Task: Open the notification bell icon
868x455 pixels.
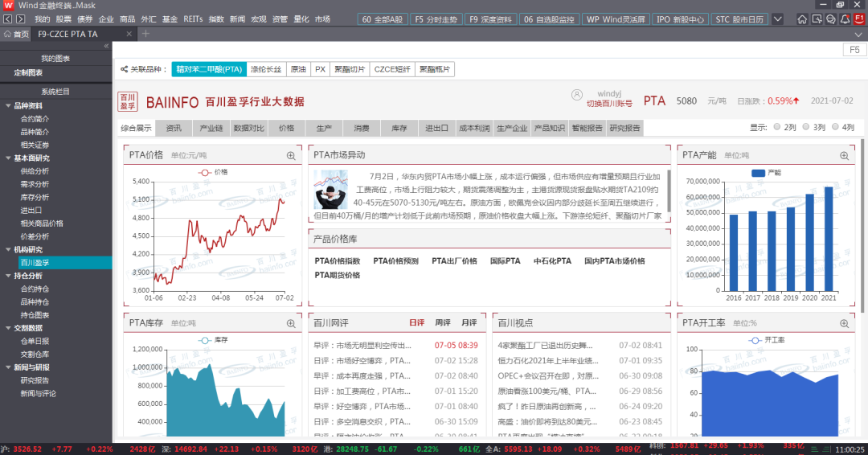Action: tap(845, 18)
